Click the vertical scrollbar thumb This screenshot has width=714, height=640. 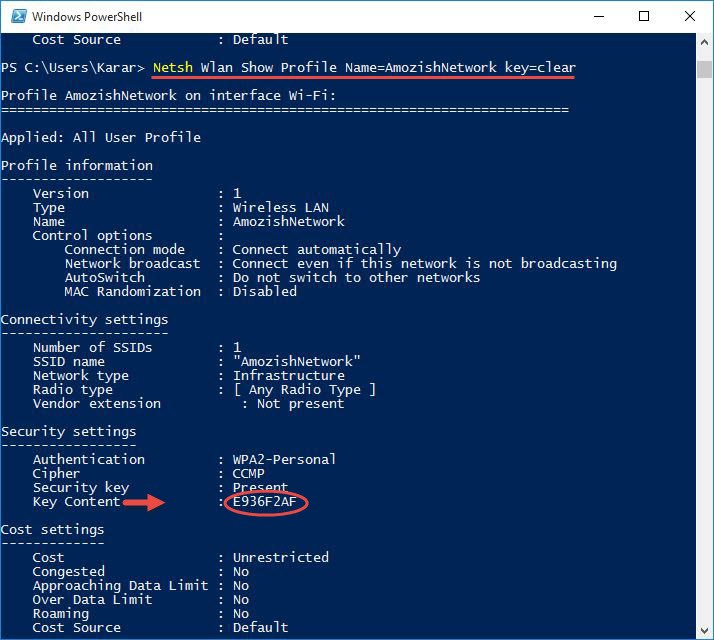pos(704,69)
